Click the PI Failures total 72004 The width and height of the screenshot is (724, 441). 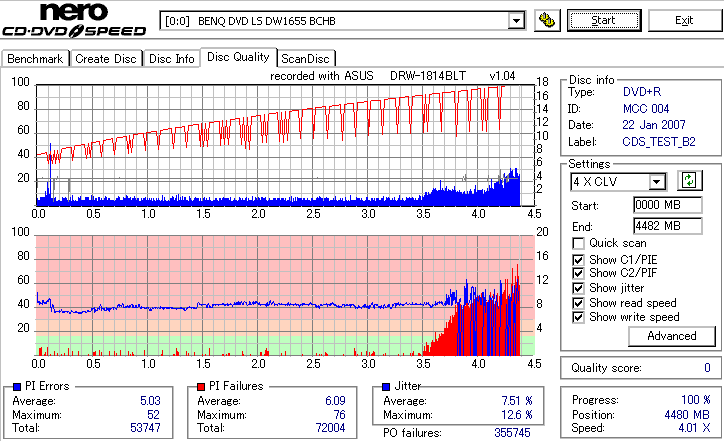pos(330,428)
